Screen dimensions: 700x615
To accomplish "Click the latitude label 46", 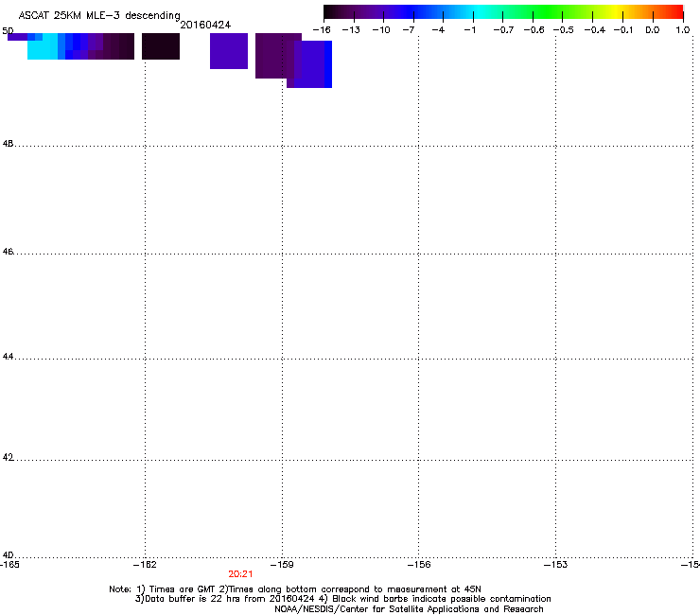I will pyautogui.click(x=8, y=252).
